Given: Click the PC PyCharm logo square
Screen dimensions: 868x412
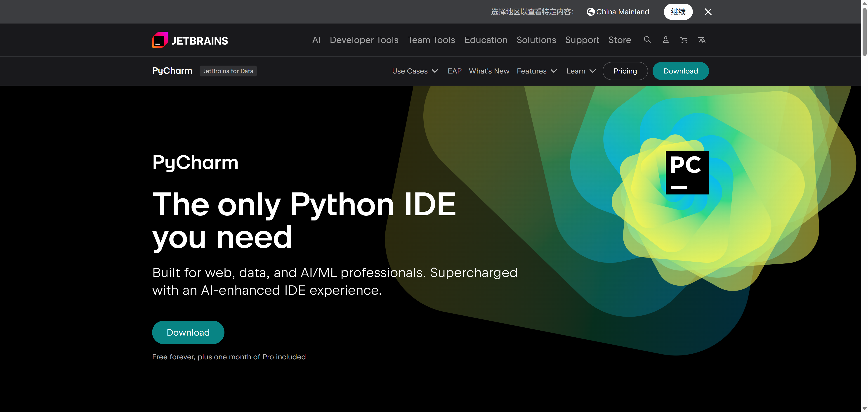Looking at the screenshot, I should [687, 173].
